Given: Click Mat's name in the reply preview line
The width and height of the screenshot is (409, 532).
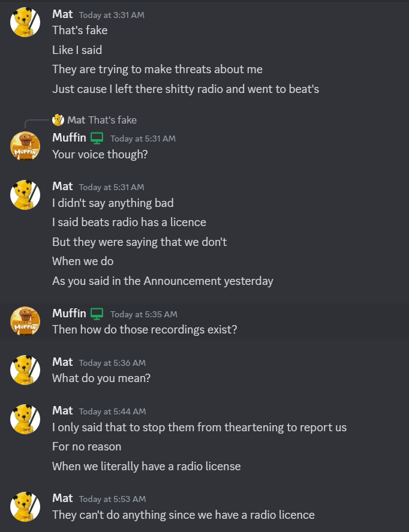Looking at the screenshot, I should (76, 120).
